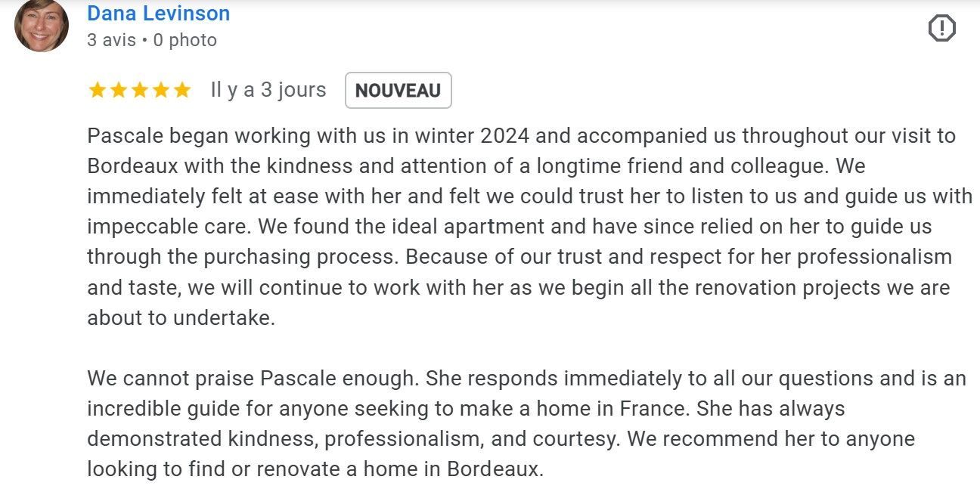The image size is (980, 495).
Task: Click the sentence "We cannot praise Pascale enough."
Action: (x=253, y=378)
